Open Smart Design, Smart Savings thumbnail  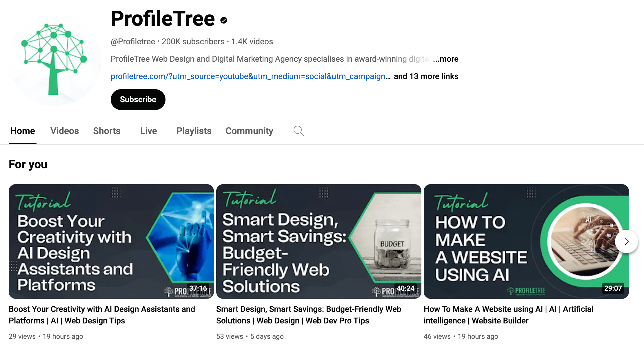319,241
